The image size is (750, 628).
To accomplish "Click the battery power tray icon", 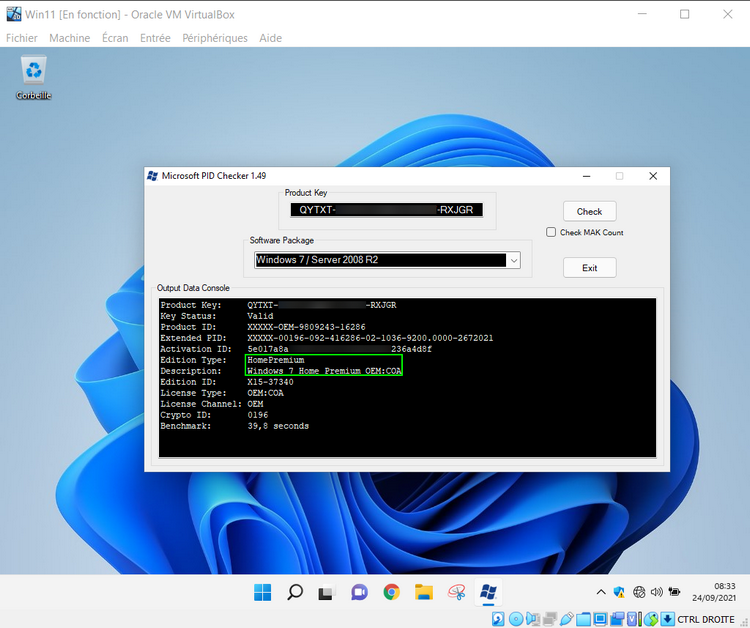I will coord(674,592).
